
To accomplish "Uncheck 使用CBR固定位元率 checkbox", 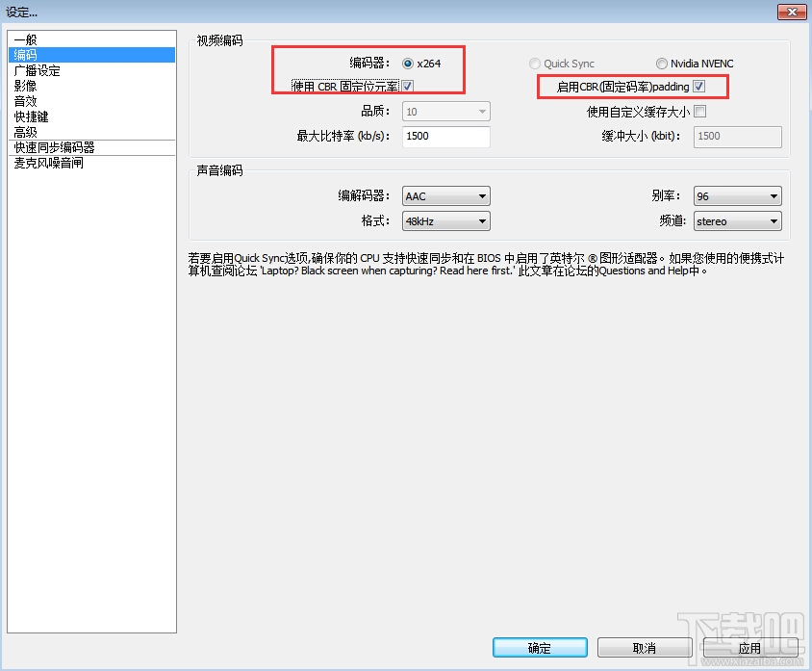I will 408,86.
